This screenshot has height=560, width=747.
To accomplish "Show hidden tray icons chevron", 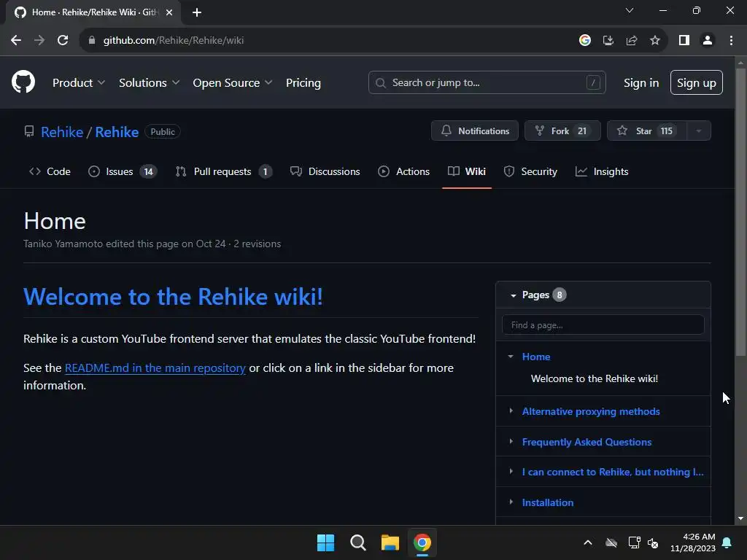I will click(588, 542).
